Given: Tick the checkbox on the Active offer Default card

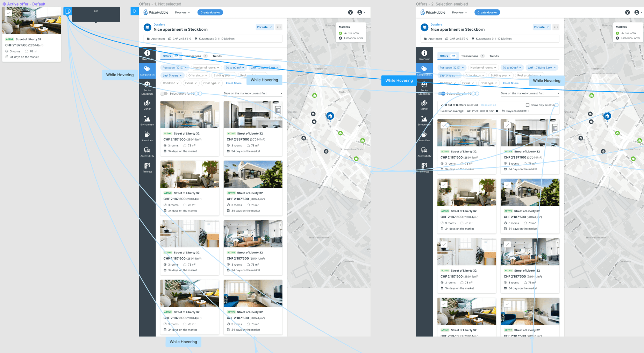Looking at the screenshot, I should [x=9, y=13].
